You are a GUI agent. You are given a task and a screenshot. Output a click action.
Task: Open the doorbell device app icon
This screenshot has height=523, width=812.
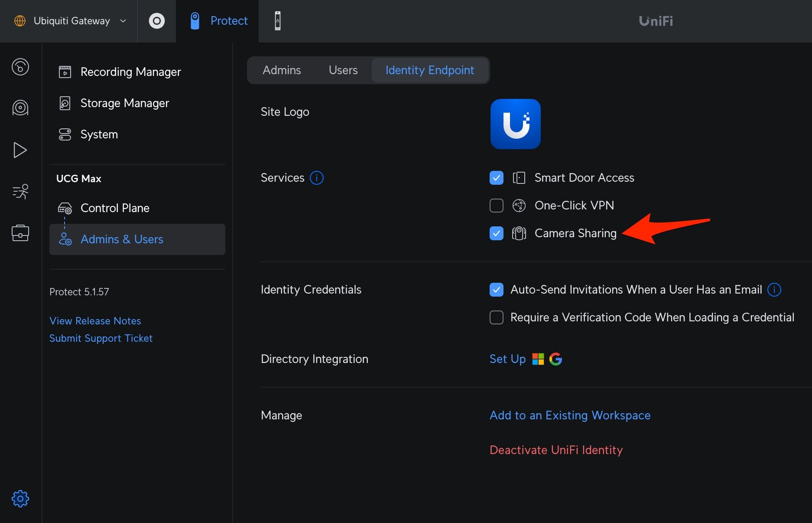278,21
